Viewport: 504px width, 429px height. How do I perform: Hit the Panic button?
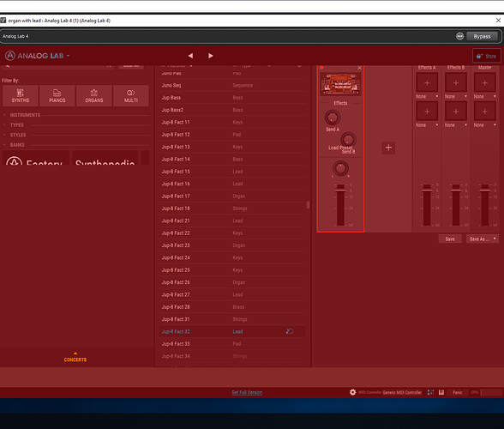click(x=458, y=392)
